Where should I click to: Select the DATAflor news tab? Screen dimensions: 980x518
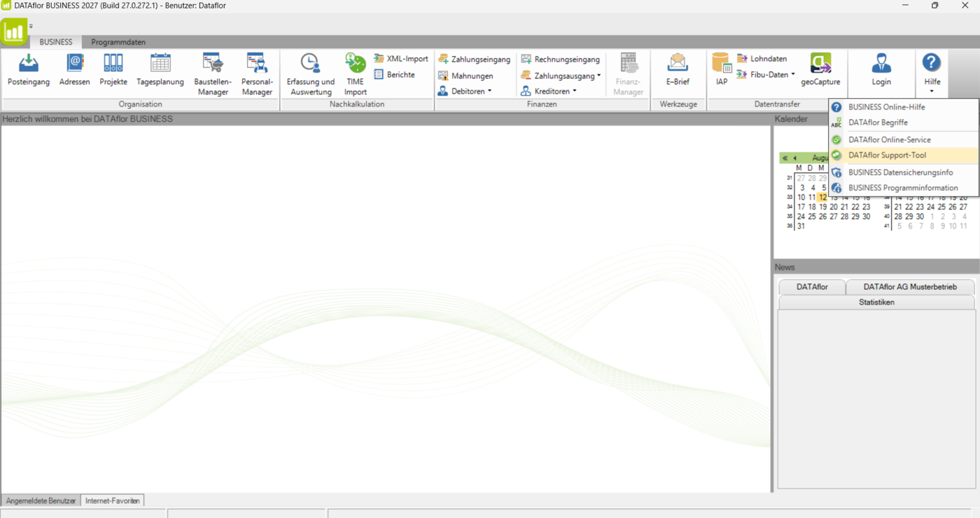812,287
